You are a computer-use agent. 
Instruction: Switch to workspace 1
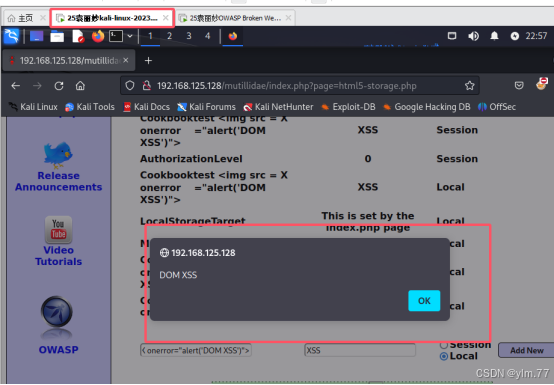pyautogui.click(x=150, y=36)
